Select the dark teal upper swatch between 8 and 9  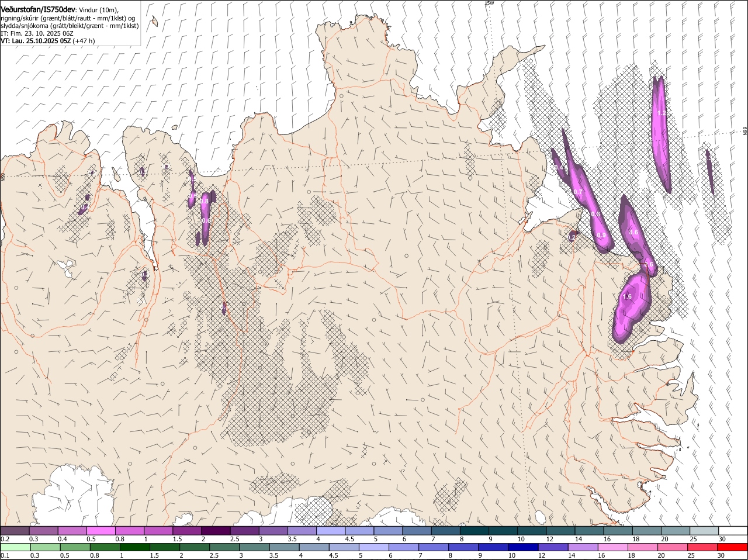coord(474,530)
